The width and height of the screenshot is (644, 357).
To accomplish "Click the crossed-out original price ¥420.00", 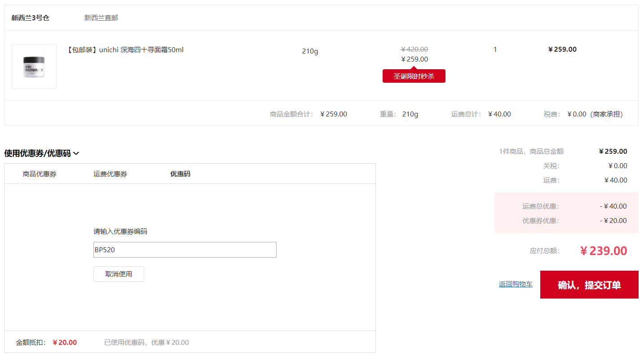I will click(x=414, y=49).
